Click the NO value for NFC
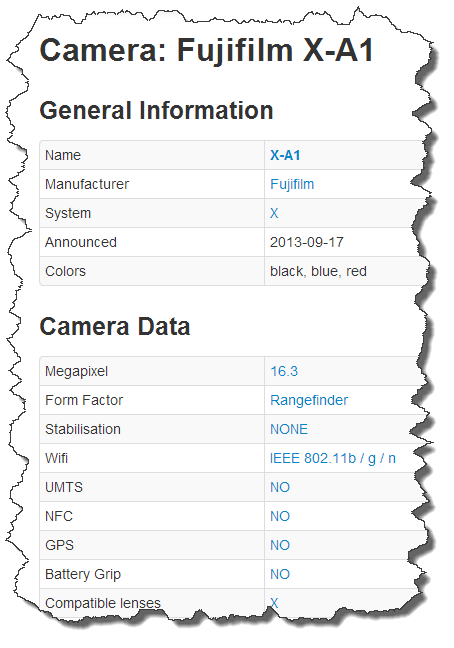 click(280, 516)
